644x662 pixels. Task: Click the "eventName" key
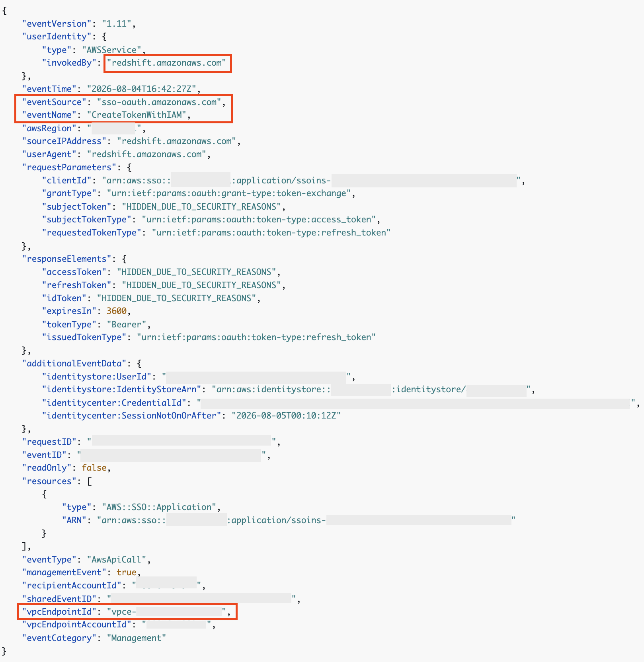[x=49, y=115]
